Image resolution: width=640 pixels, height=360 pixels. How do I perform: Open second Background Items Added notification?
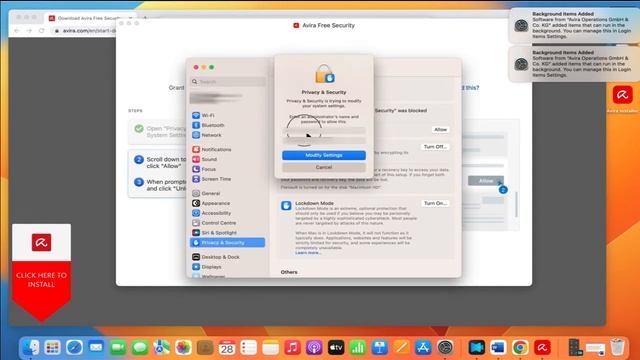tap(574, 64)
